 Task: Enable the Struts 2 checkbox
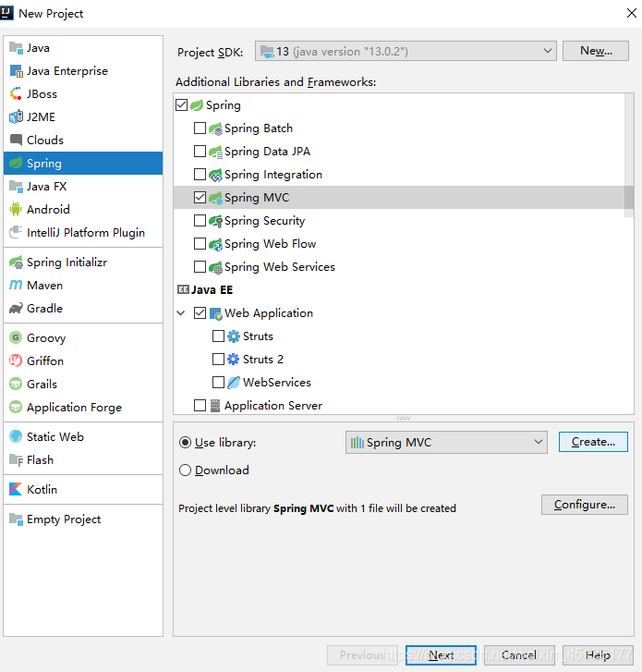(218, 359)
